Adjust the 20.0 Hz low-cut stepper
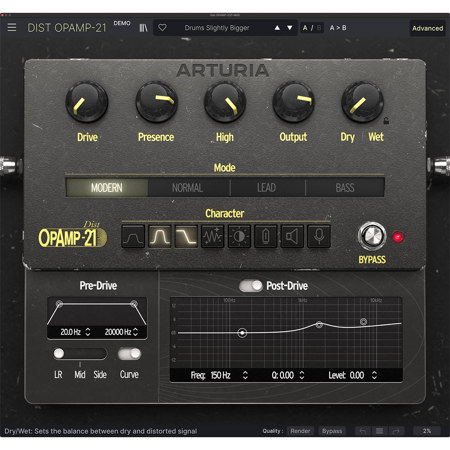This screenshot has height=450, width=450. pyautogui.click(x=88, y=332)
